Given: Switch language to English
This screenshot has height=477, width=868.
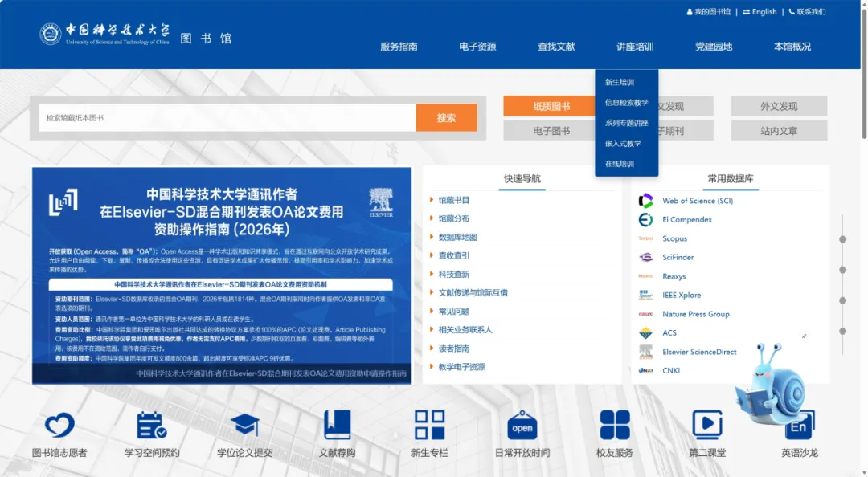Looking at the screenshot, I should point(759,11).
